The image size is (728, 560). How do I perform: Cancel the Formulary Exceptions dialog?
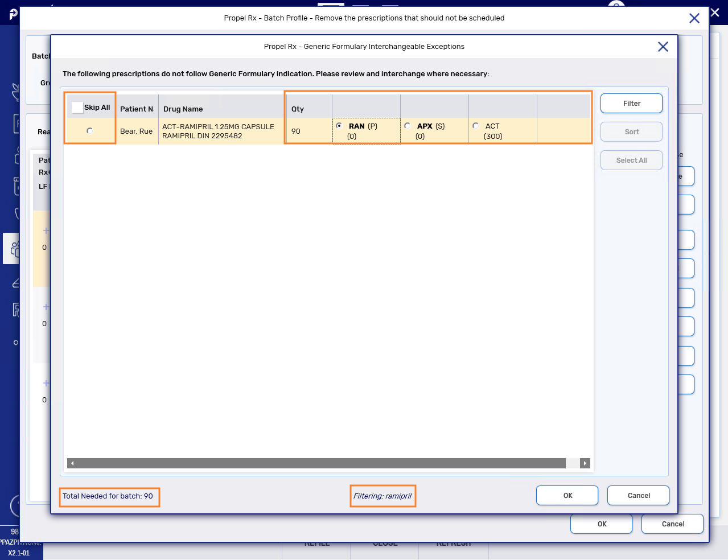click(638, 496)
